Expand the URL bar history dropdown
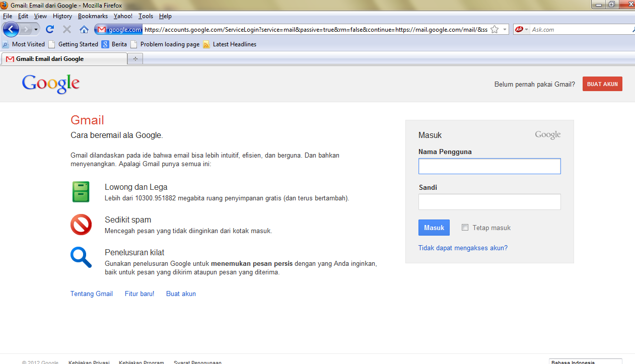Image resolution: width=635 pixels, height=364 pixels. coord(505,30)
